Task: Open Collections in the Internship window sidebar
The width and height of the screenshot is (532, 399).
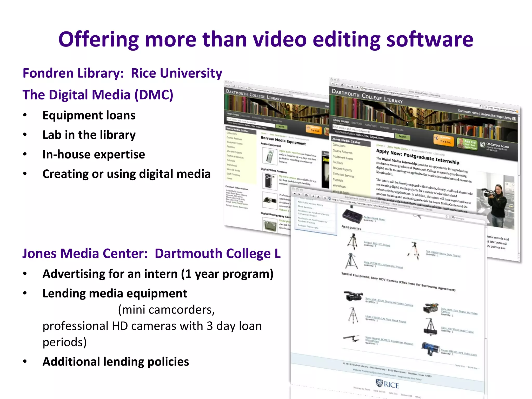Action: pyautogui.click(x=339, y=146)
